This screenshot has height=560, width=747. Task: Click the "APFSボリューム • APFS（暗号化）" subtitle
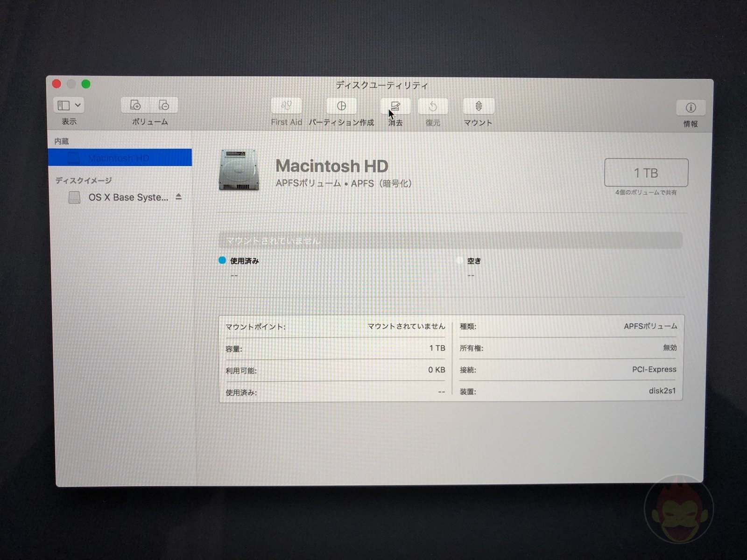coord(345,183)
